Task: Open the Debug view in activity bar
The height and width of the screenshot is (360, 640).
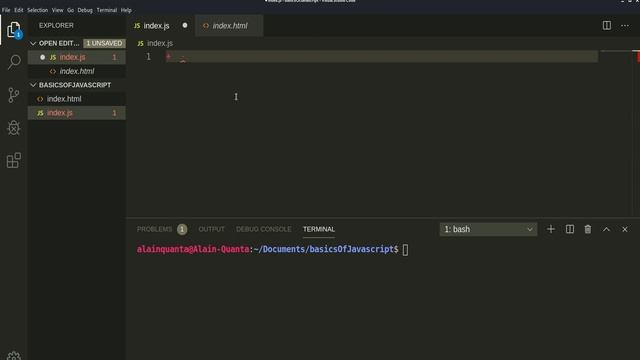Action: (x=13, y=128)
